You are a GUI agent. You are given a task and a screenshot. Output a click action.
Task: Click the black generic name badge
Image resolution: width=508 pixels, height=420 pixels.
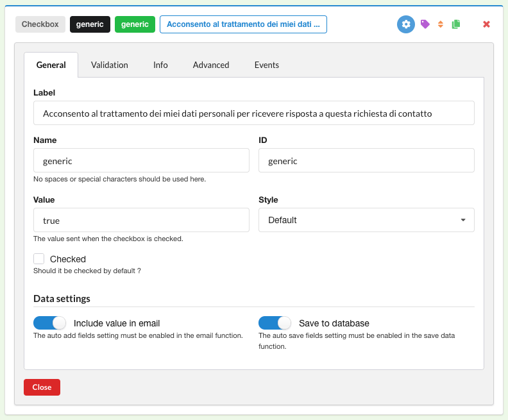[90, 24]
